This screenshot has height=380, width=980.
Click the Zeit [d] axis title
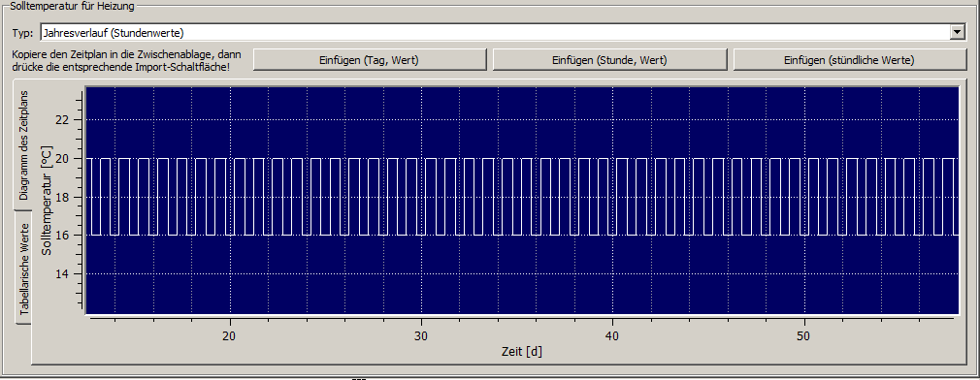pyautogui.click(x=522, y=351)
